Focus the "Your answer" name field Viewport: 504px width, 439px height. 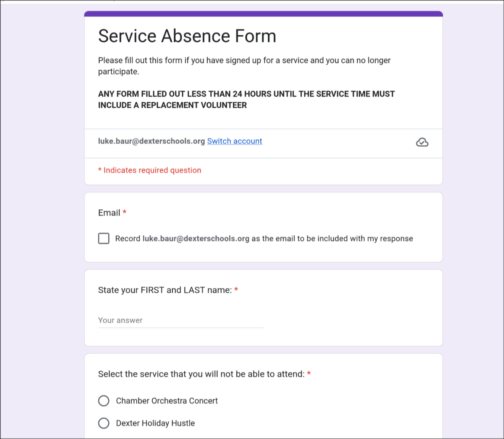coord(180,320)
